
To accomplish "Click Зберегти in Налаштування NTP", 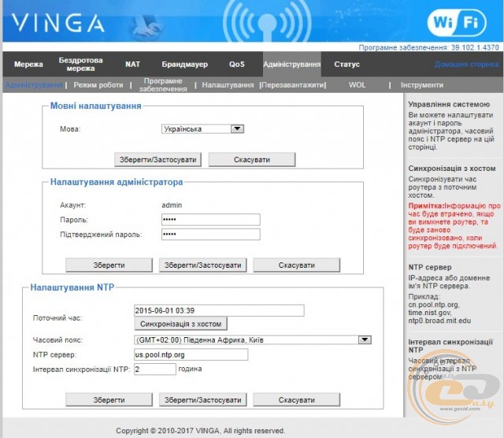I will [x=109, y=400].
